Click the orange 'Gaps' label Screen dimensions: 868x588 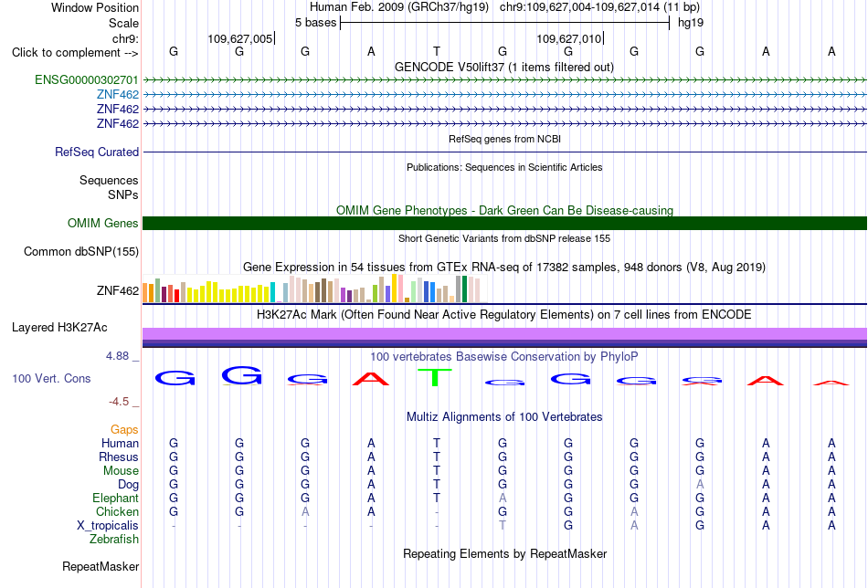pos(124,430)
